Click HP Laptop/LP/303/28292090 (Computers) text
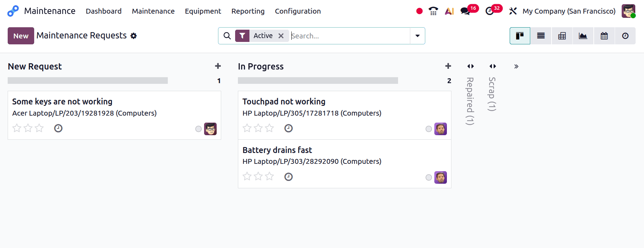Screen dimensions: 644x248 coord(312,161)
